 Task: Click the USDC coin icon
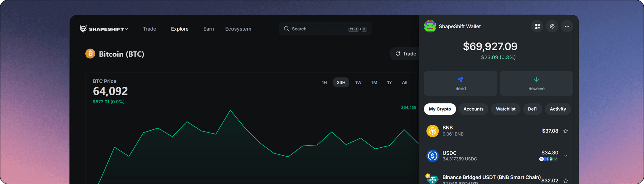432,156
